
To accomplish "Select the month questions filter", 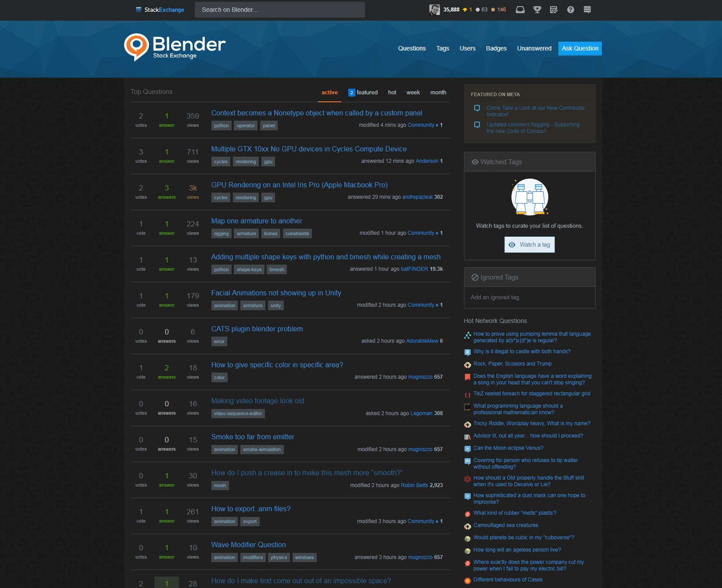I will (438, 92).
